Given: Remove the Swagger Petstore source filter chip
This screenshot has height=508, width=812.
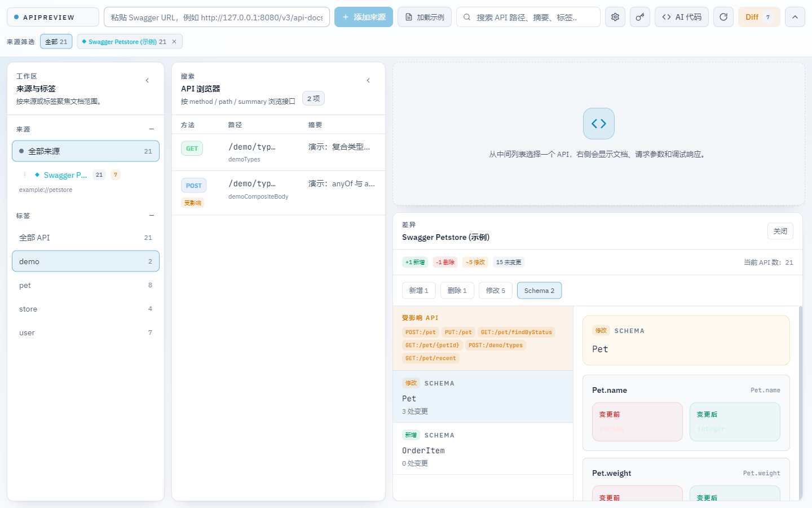Looking at the screenshot, I should (174, 42).
